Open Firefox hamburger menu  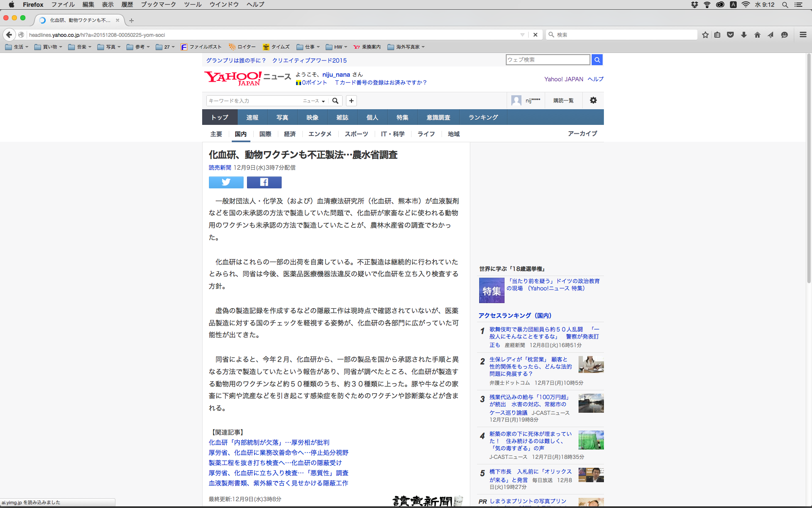[803, 35]
